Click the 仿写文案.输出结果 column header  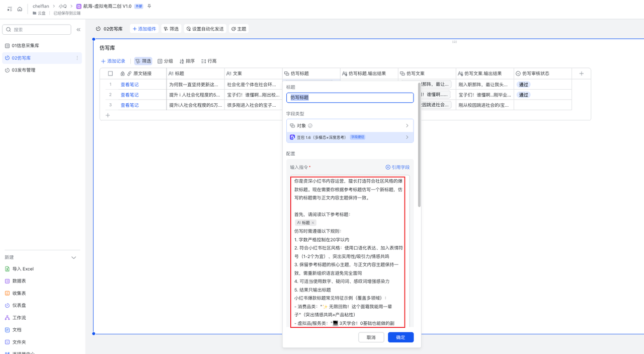coord(485,74)
